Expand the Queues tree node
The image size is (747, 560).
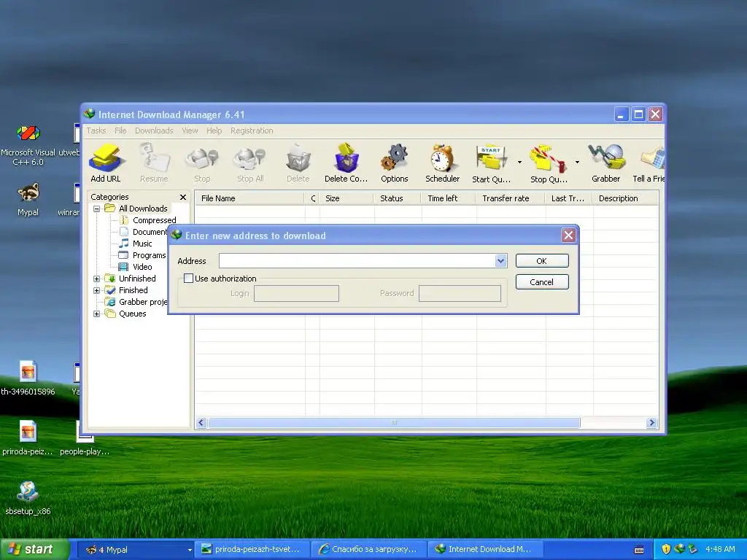97,314
